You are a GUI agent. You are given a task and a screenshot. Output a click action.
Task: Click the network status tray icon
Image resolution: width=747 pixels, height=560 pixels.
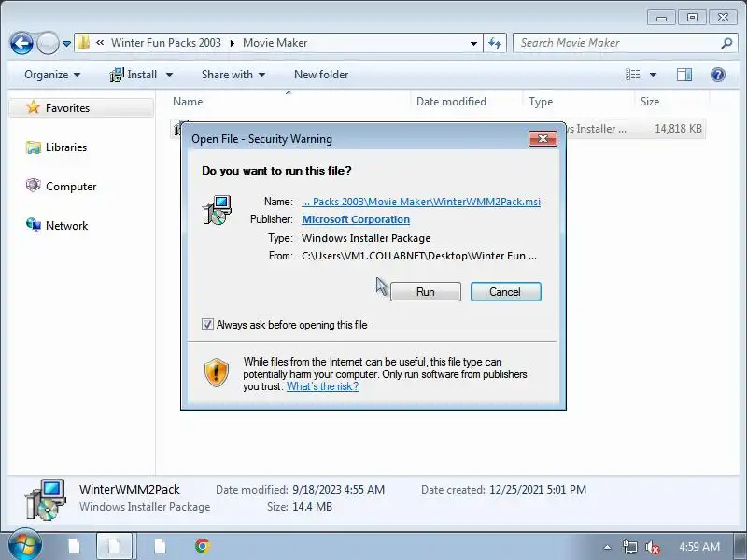pyautogui.click(x=629, y=547)
